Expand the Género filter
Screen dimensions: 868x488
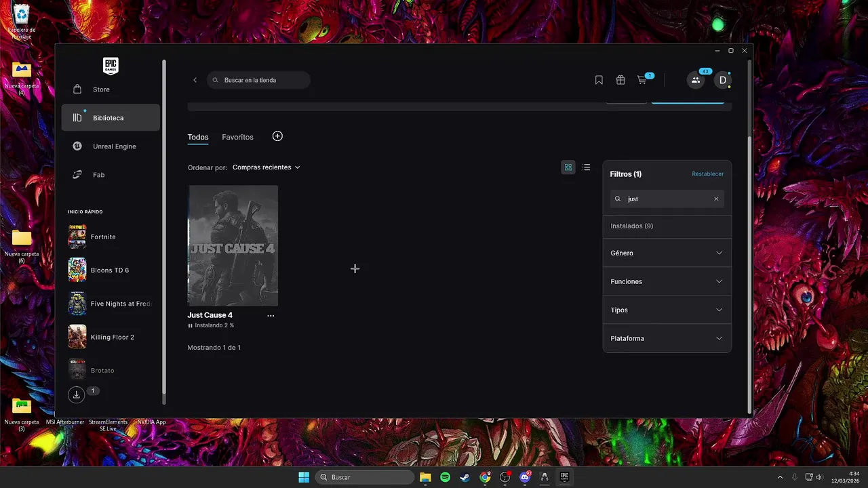tap(667, 253)
